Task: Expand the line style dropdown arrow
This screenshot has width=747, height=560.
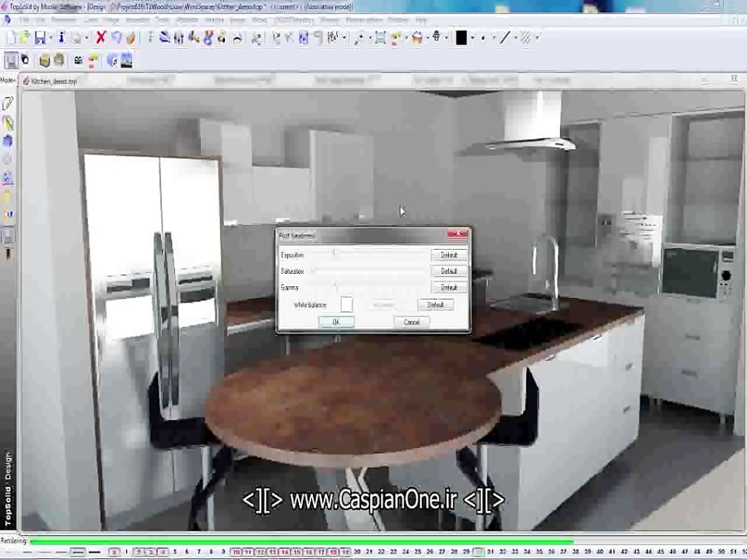Action: (516, 38)
